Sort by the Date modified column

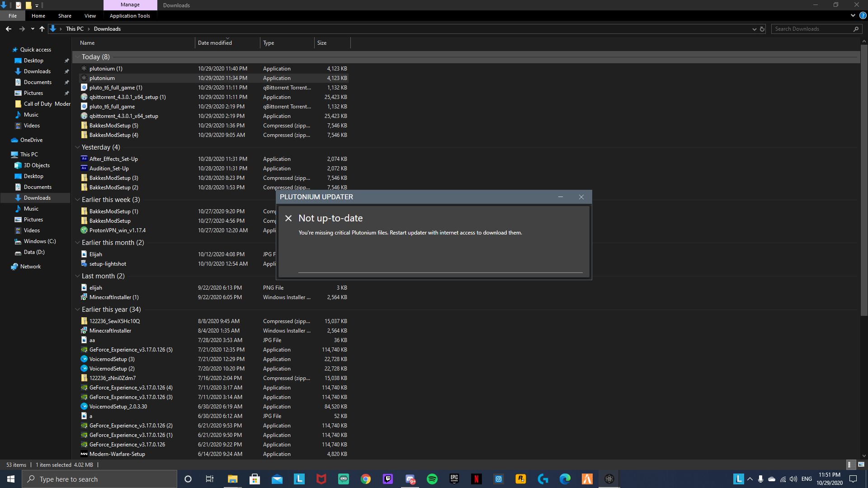tap(227, 43)
